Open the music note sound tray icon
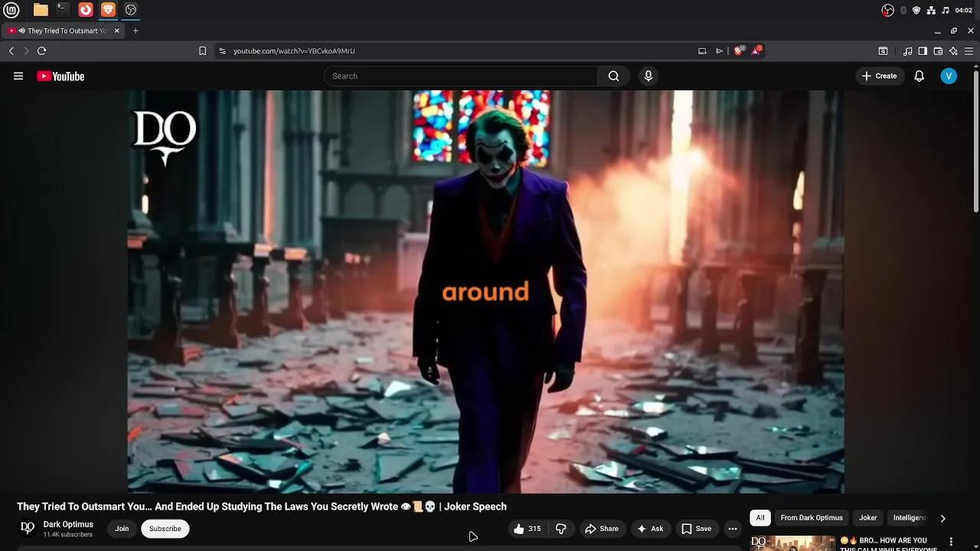The height and width of the screenshot is (551, 980). pyautogui.click(x=946, y=10)
